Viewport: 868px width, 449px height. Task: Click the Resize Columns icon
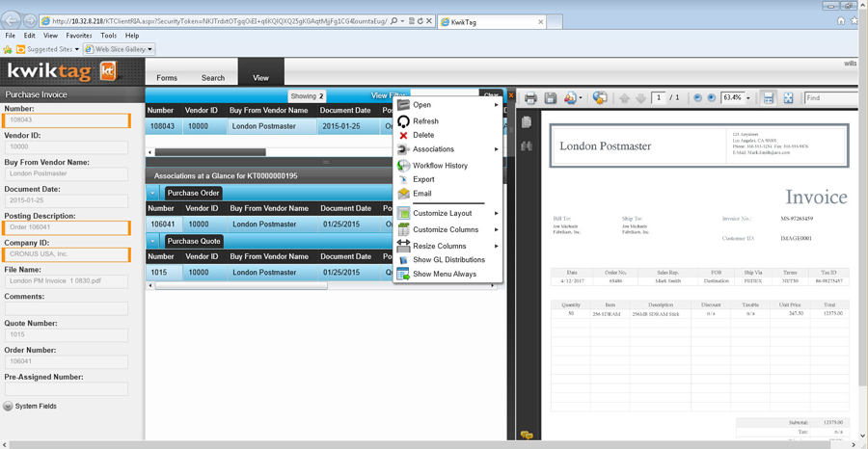[x=403, y=246]
